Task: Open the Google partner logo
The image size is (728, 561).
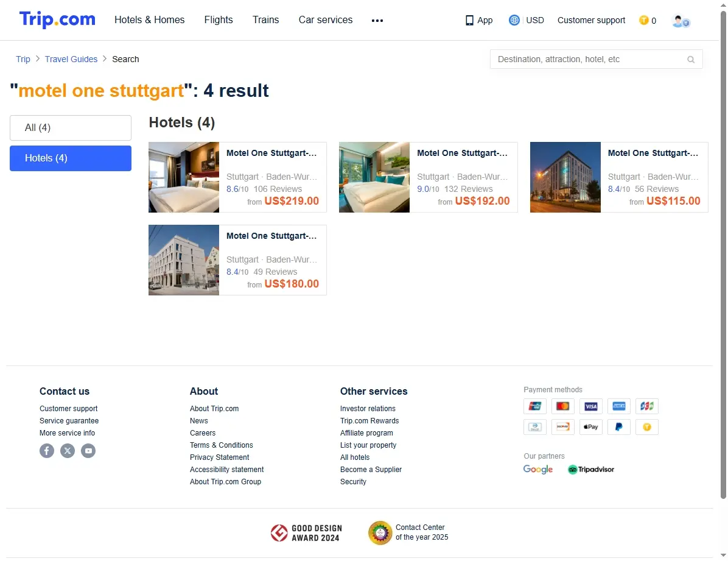Action: 537,470
